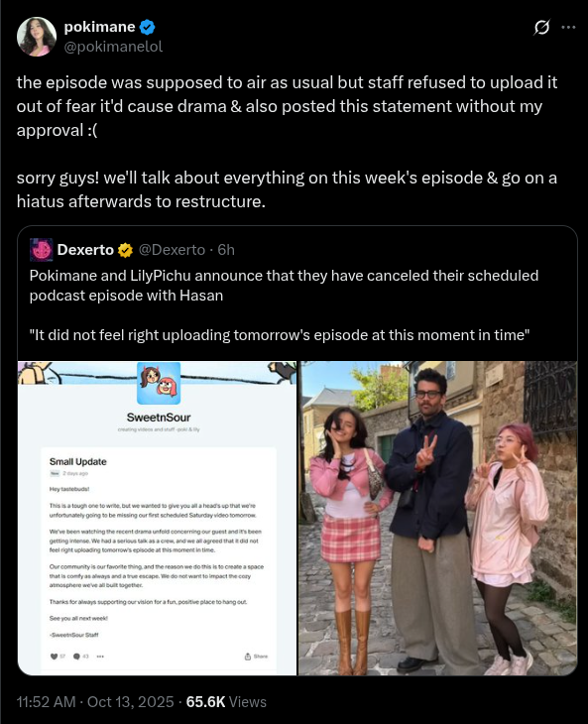The width and height of the screenshot is (588, 724).
Task: Open the 6h timestamp on the quoted post
Action: (x=226, y=250)
